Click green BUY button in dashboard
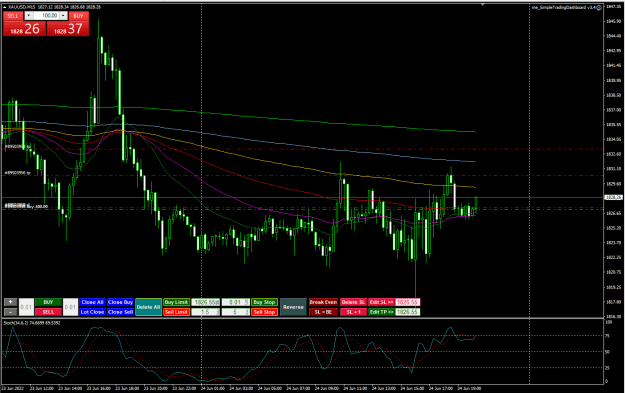625x393 pixels. (x=48, y=302)
